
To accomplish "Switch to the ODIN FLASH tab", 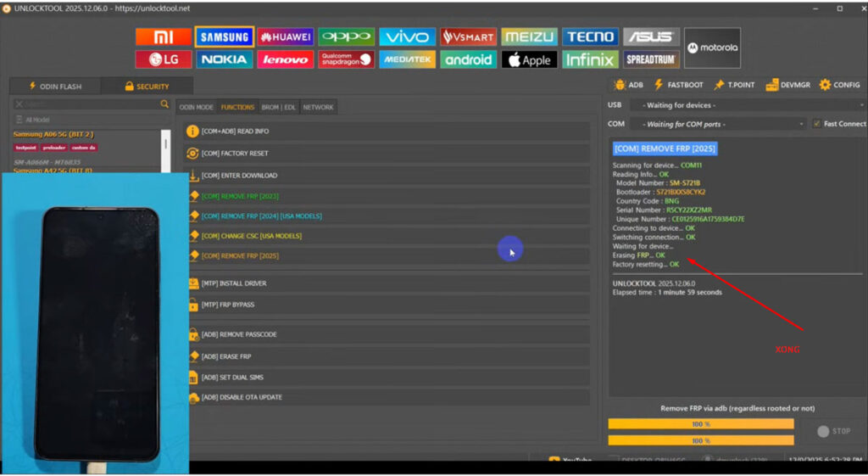I will pyautogui.click(x=55, y=87).
